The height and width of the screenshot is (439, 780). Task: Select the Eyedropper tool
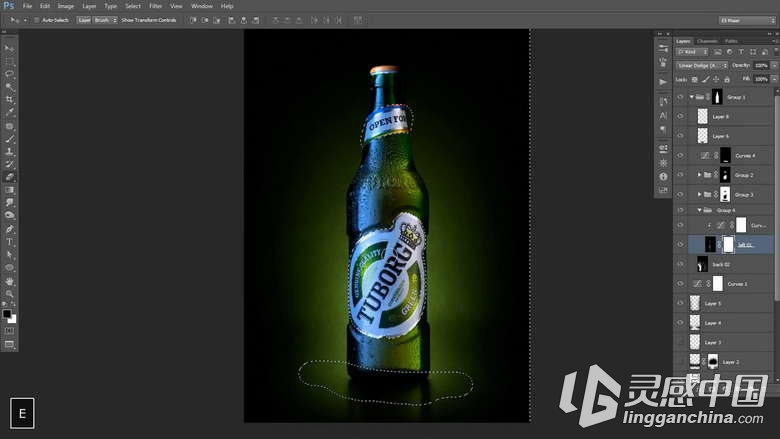click(9, 112)
